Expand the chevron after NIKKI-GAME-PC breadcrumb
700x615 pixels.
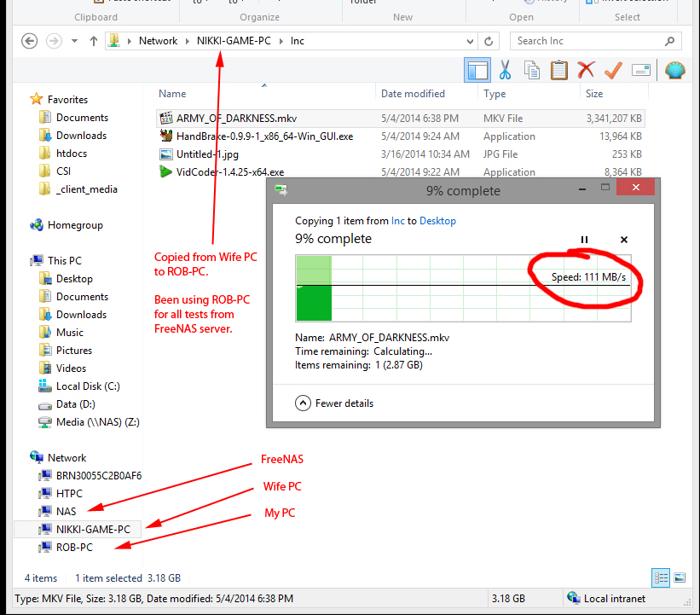(x=281, y=41)
